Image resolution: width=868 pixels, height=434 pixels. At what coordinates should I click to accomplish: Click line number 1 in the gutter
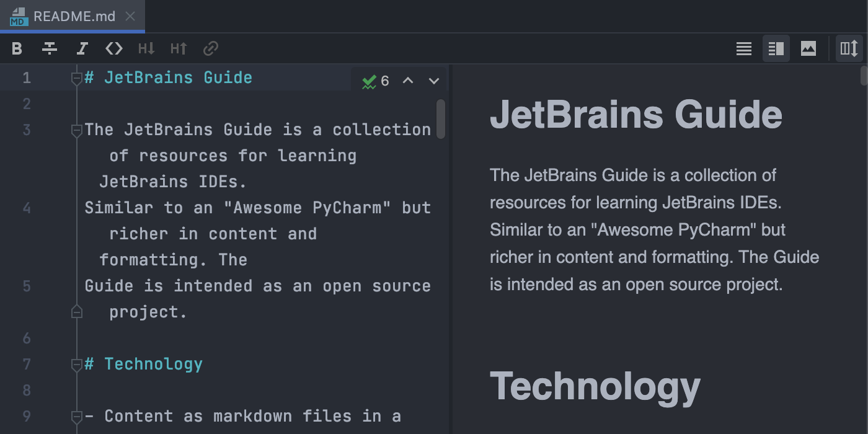(26, 77)
